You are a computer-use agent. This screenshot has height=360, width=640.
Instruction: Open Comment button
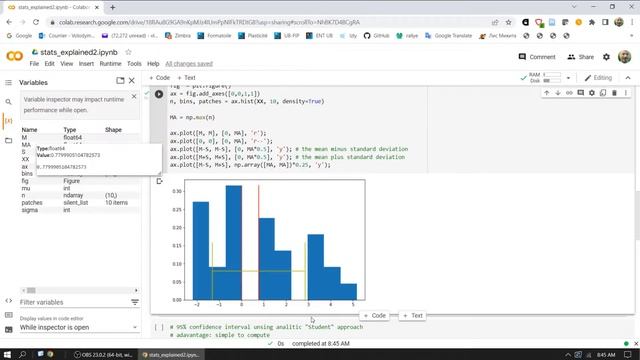coord(537,57)
